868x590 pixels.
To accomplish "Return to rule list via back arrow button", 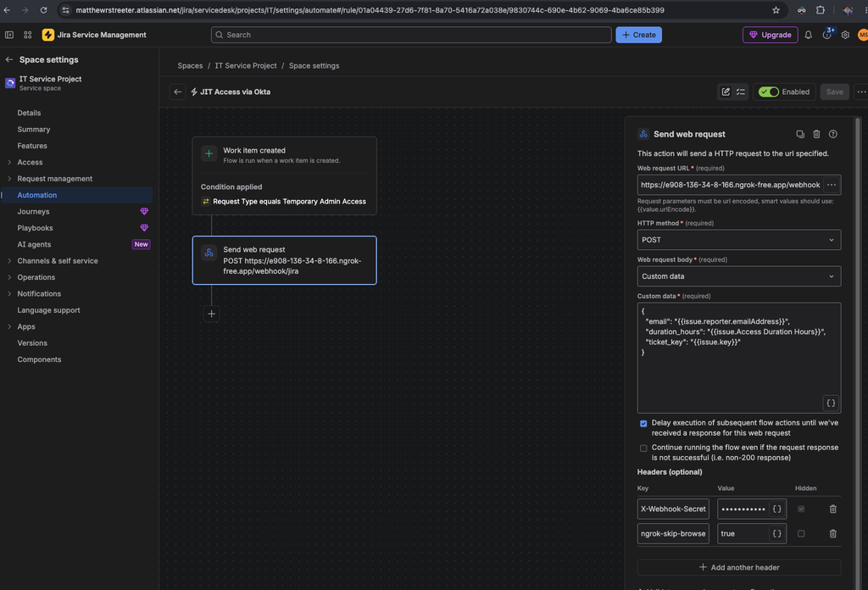I will click(178, 92).
